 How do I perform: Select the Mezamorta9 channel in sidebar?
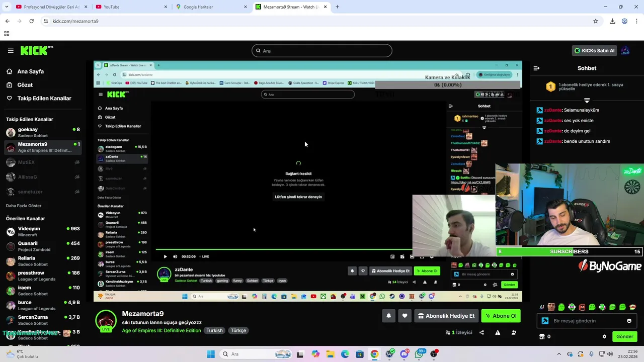pos(43,147)
